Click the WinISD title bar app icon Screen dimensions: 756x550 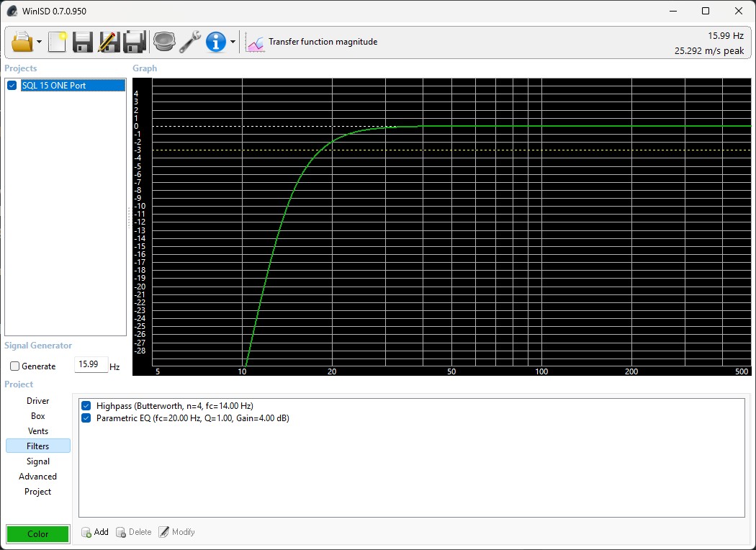[12, 11]
